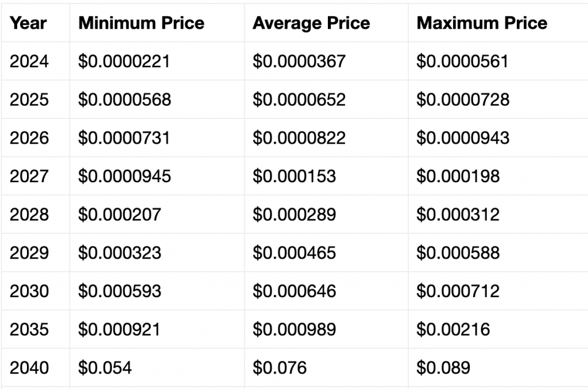Image resolution: width=588 pixels, height=389 pixels.
Task: Select the 2024 year cell
Action: pyautogui.click(x=29, y=61)
